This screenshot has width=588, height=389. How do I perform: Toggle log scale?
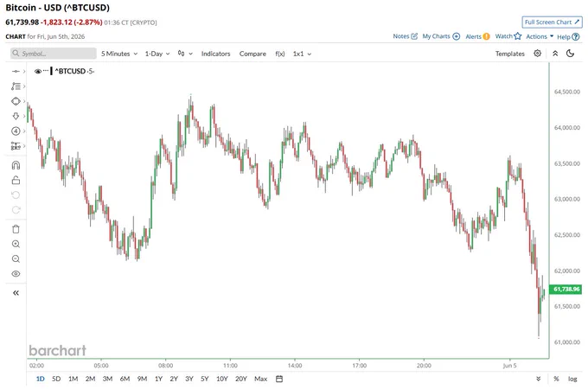click(572, 379)
